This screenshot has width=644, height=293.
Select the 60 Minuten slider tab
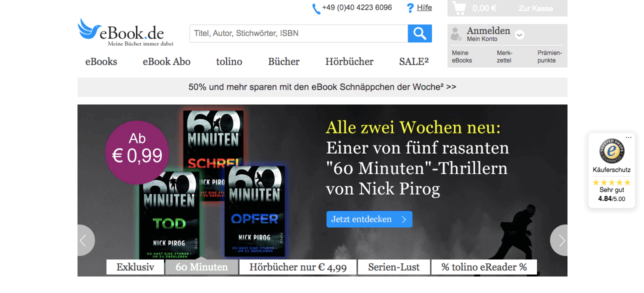click(201, 267)
